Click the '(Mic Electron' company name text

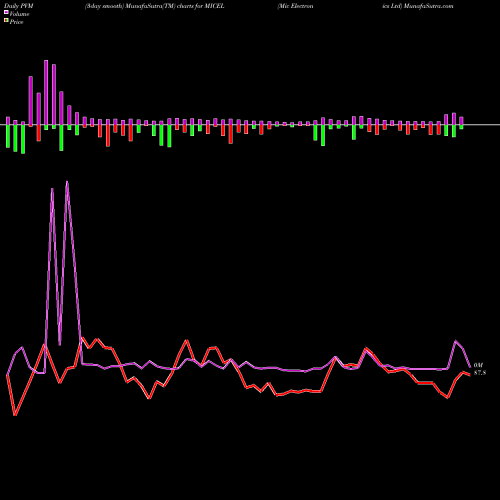pos(295,6)
